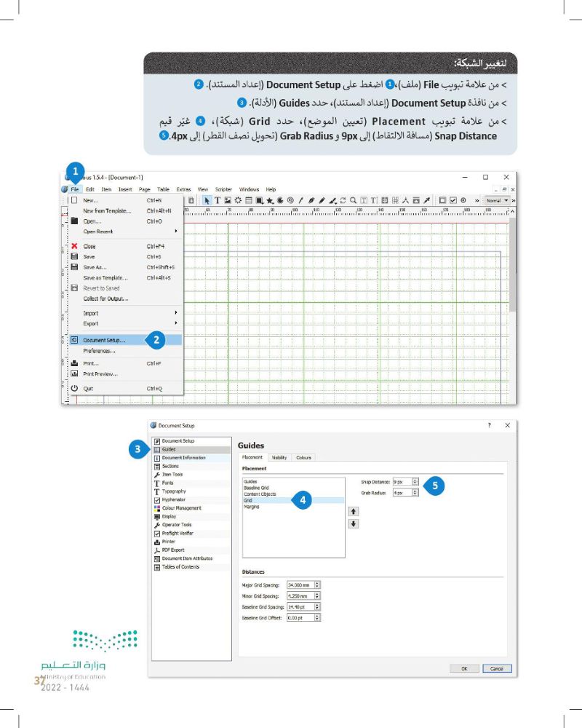The width and height of the screenshot is (582, 728).
Task: Click the red X icon beside Close
Action: tap(74, 246)
